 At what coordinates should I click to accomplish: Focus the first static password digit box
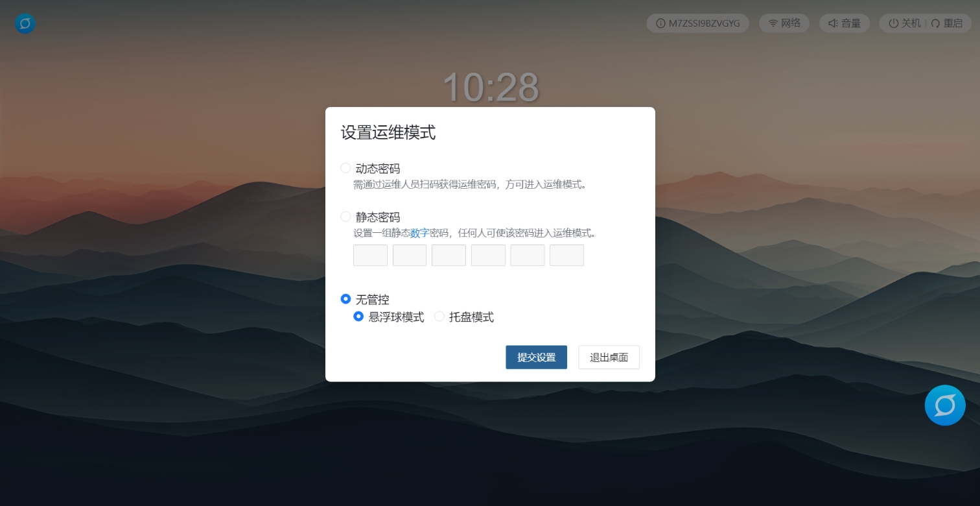370,255
